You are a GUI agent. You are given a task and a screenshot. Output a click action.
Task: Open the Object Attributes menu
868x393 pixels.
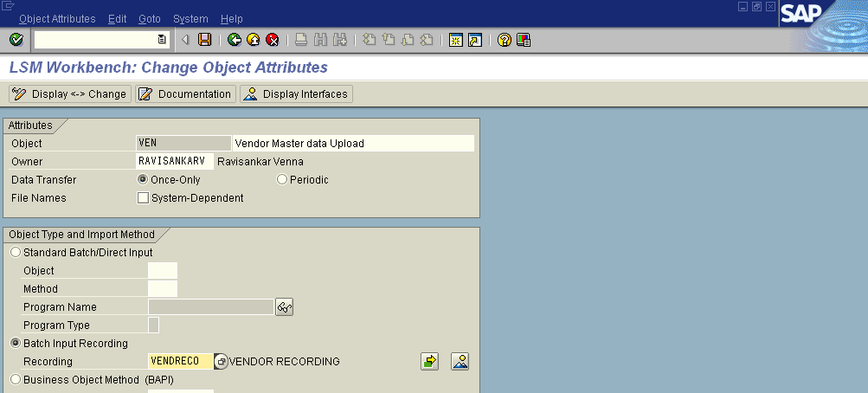pos(57,18)
